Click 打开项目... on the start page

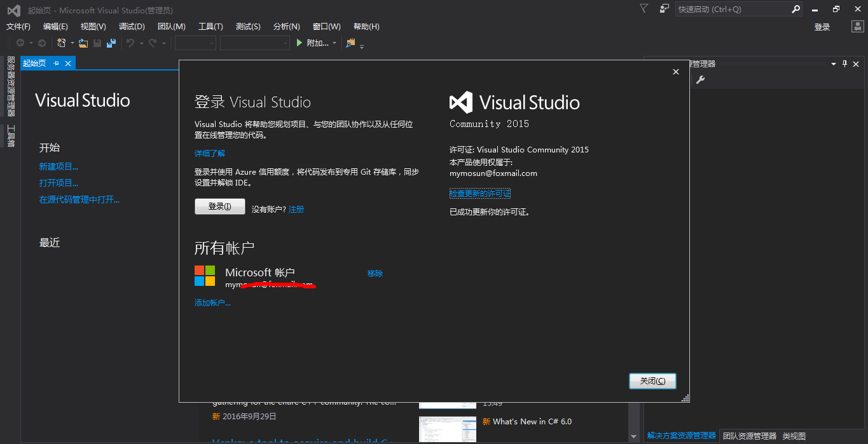coord(59,183)
